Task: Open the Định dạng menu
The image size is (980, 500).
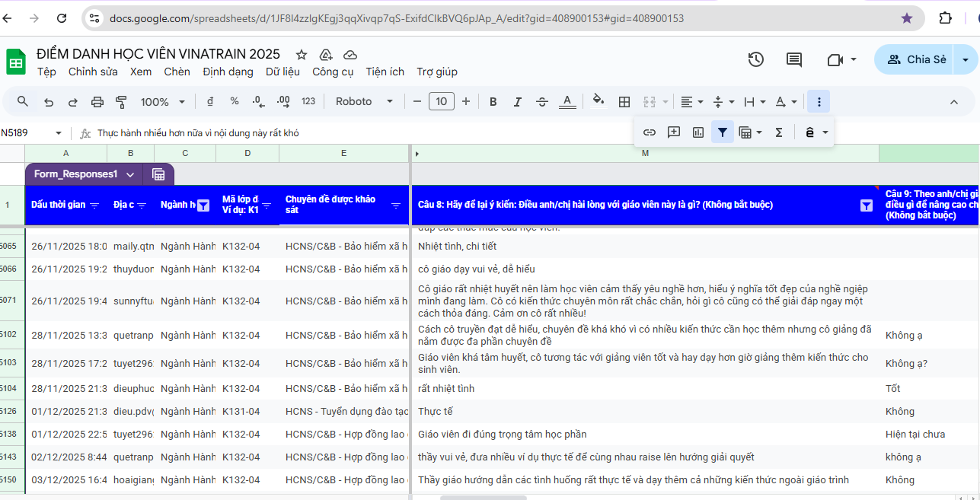Action: pyautogui.click(x=228, y=72)
